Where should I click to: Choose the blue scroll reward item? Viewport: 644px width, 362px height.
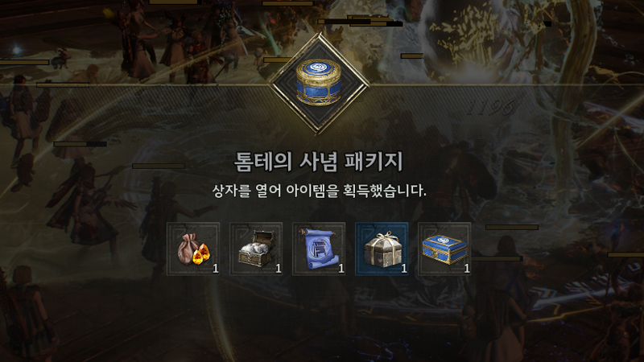click(319, 249)
